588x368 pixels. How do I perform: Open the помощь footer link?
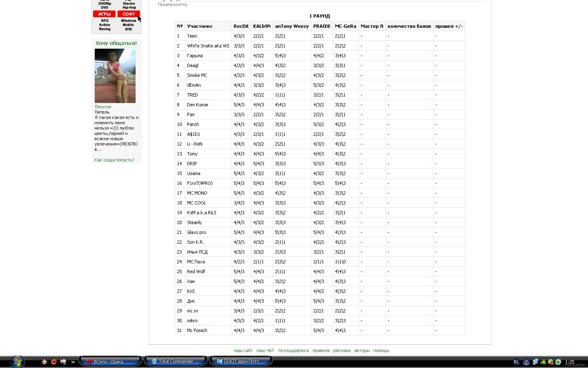click(381, 350)
